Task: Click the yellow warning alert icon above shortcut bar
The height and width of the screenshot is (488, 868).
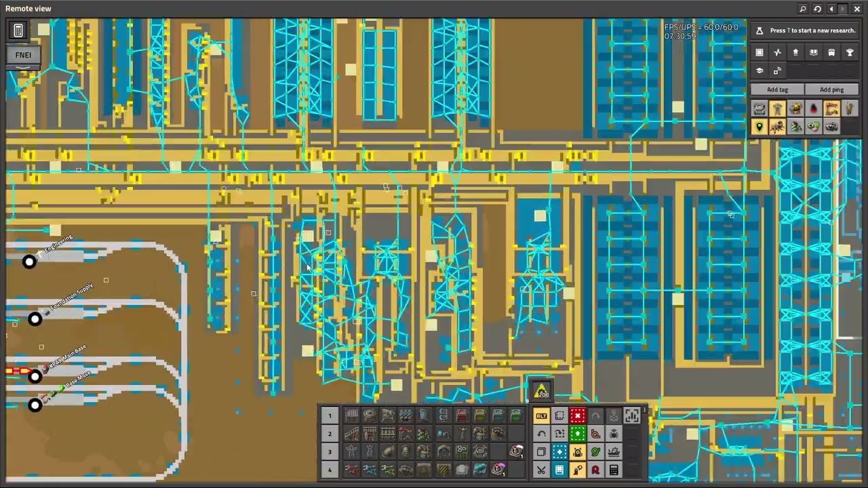Action: pyautogui.click(x=541, y=391)
